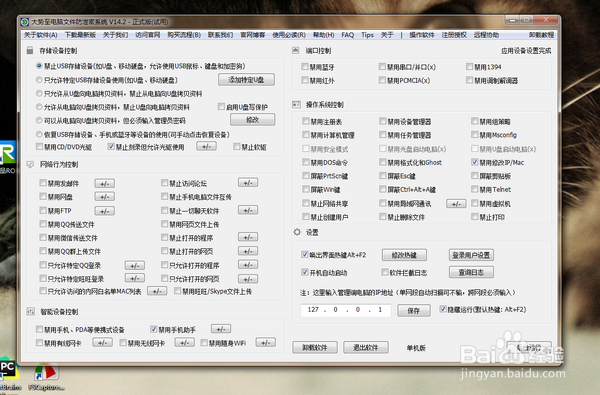
Task: Click the 网络行为控制 section icon
Action: pos(30,164)
